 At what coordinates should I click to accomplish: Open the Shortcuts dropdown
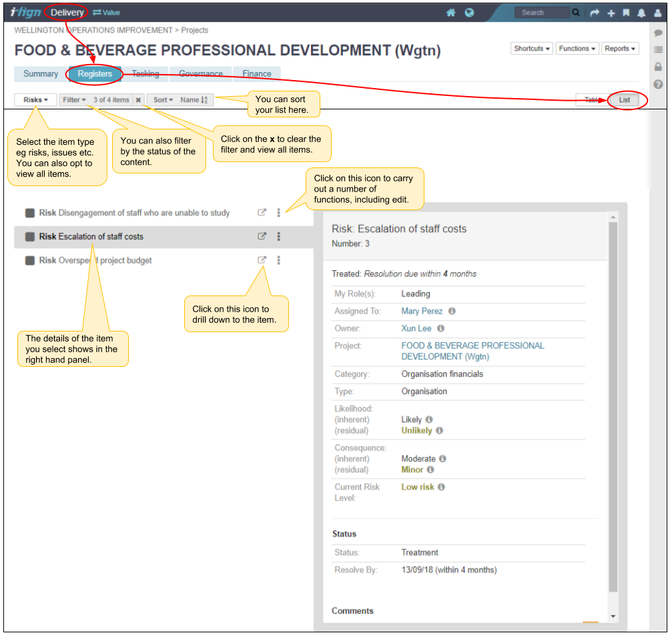click(532, 49)
